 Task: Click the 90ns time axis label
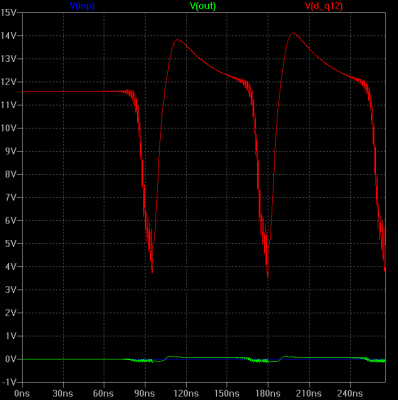click(145, 393)
